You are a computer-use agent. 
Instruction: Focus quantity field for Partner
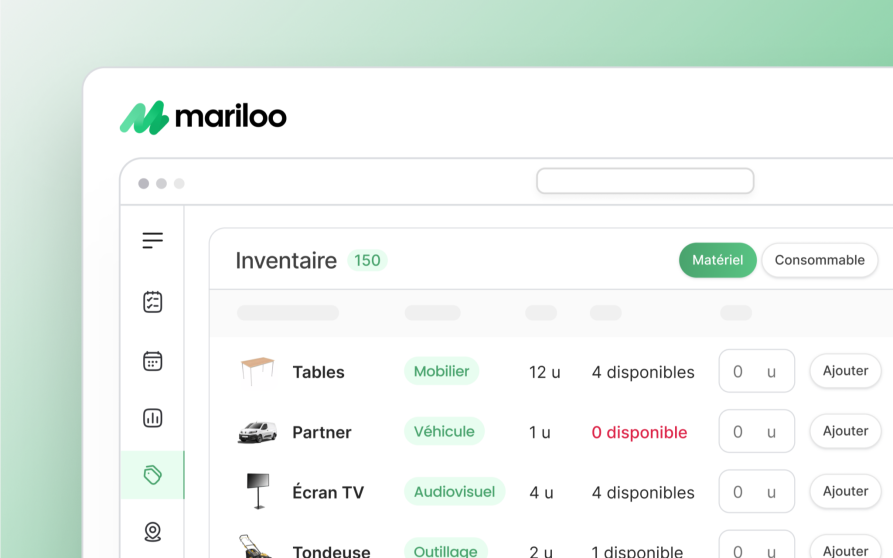click(756, 432)
